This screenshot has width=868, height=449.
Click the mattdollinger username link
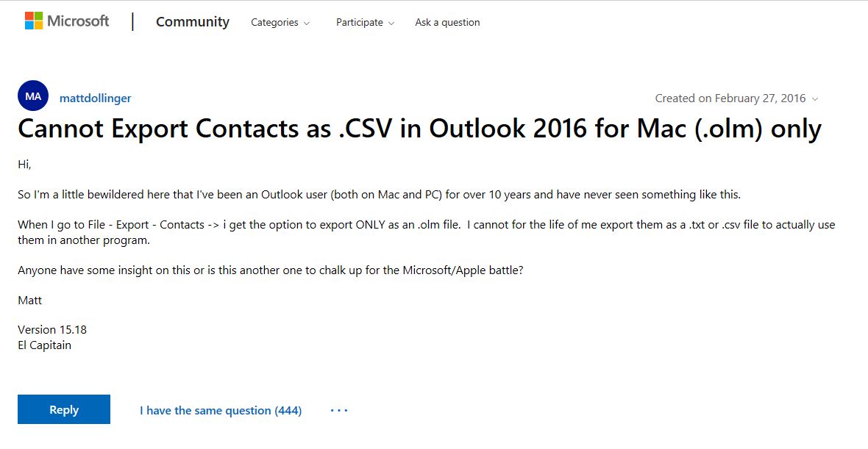tap(95, 98)
